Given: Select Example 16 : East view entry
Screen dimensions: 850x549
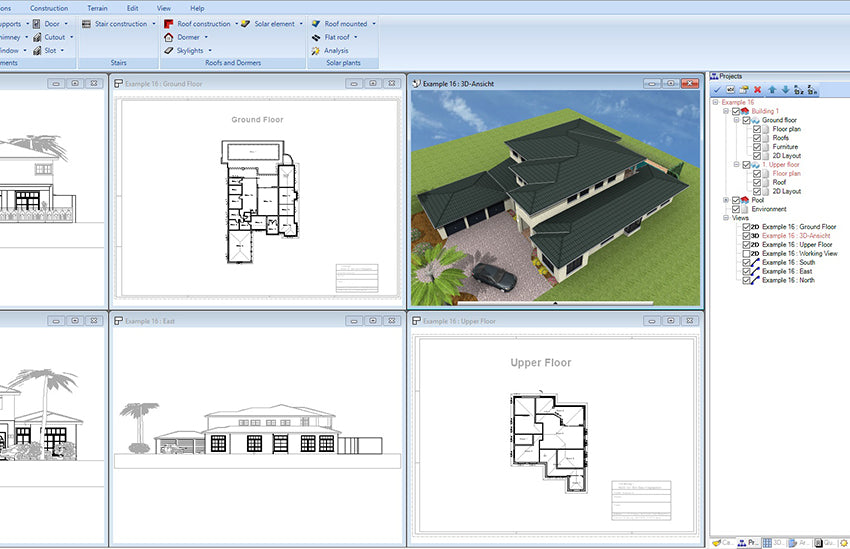Looking at the screenshot, I should tap(788, 272).
